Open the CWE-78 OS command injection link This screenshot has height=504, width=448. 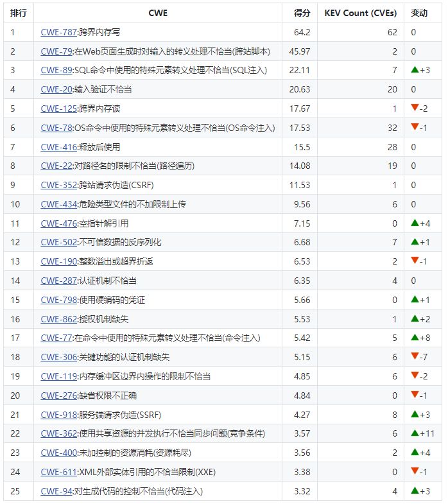[x=56, y=128]
